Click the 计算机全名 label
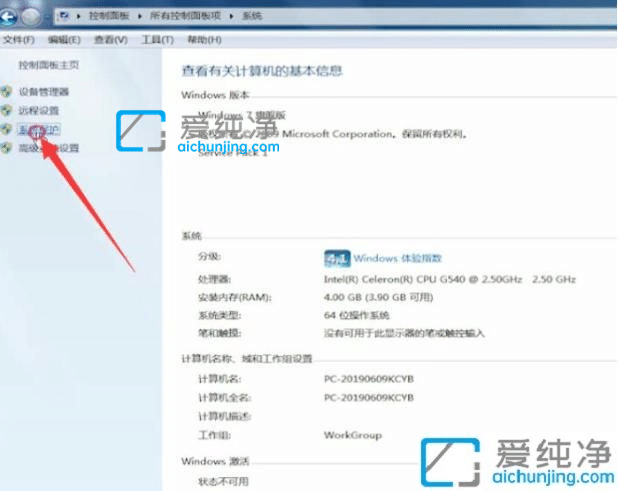 click(x=224, y=398)
